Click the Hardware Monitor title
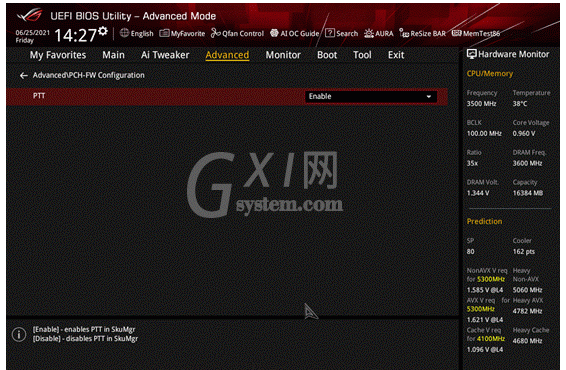 pos(513,54)
